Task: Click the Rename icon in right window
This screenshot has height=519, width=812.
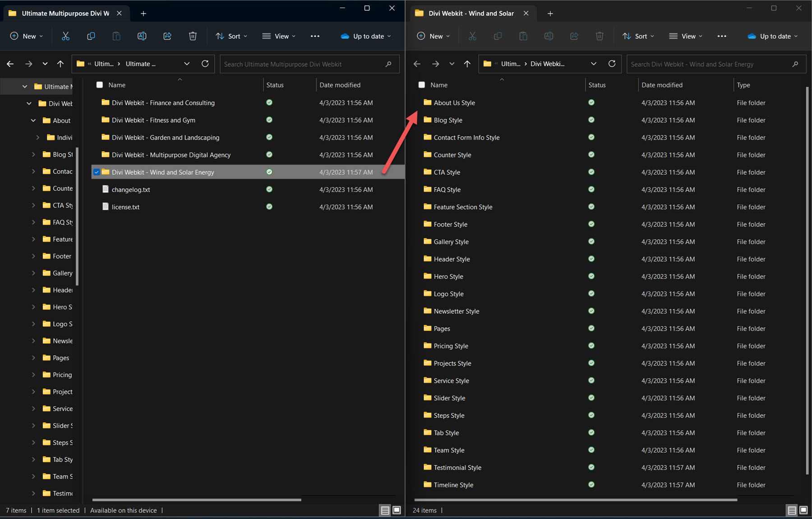Action: pyautogui.click(x=549, y=36)
